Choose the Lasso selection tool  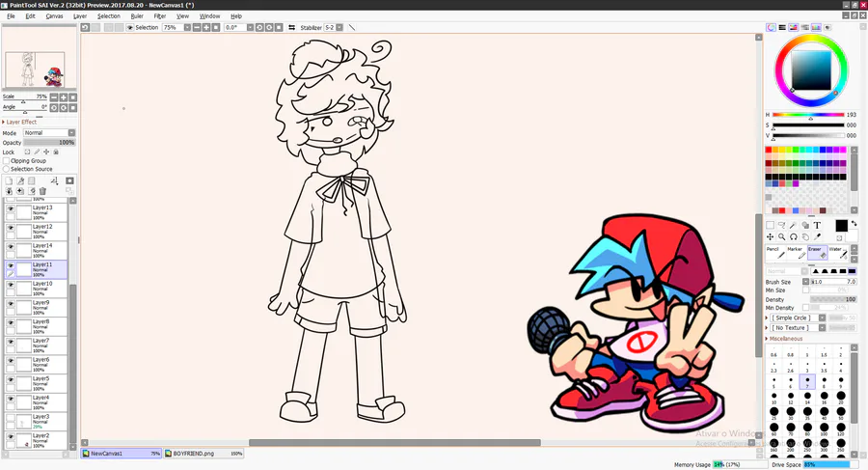[x=781, y=225]
